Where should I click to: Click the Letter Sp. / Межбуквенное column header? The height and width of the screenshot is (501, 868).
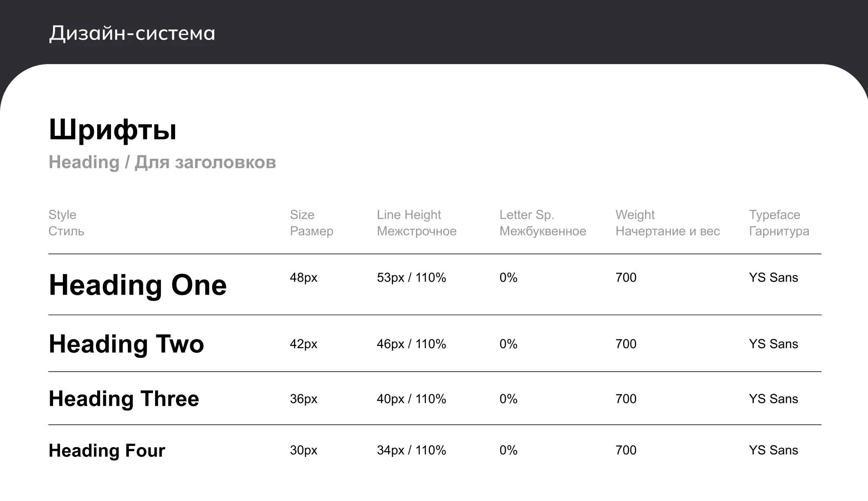[543, 223]
